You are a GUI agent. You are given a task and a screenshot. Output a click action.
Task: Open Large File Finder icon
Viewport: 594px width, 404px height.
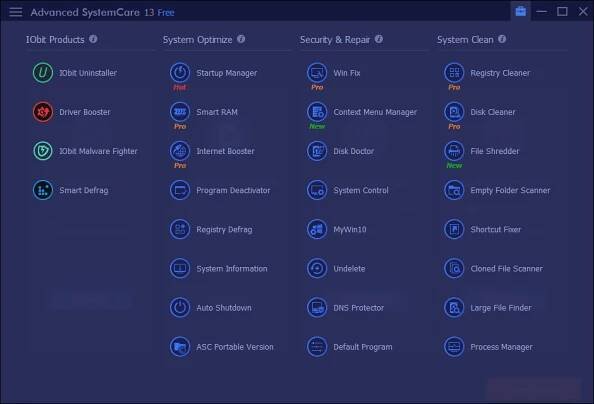(454, 307)
